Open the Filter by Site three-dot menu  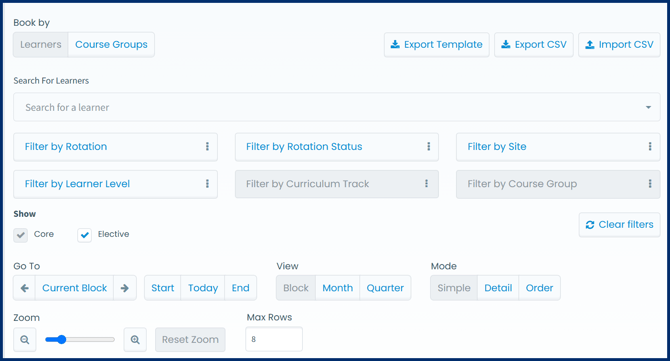(x=650, y=147)
